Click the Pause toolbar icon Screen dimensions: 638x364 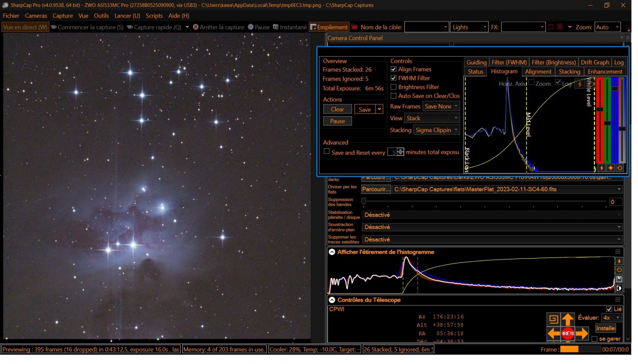250,27
